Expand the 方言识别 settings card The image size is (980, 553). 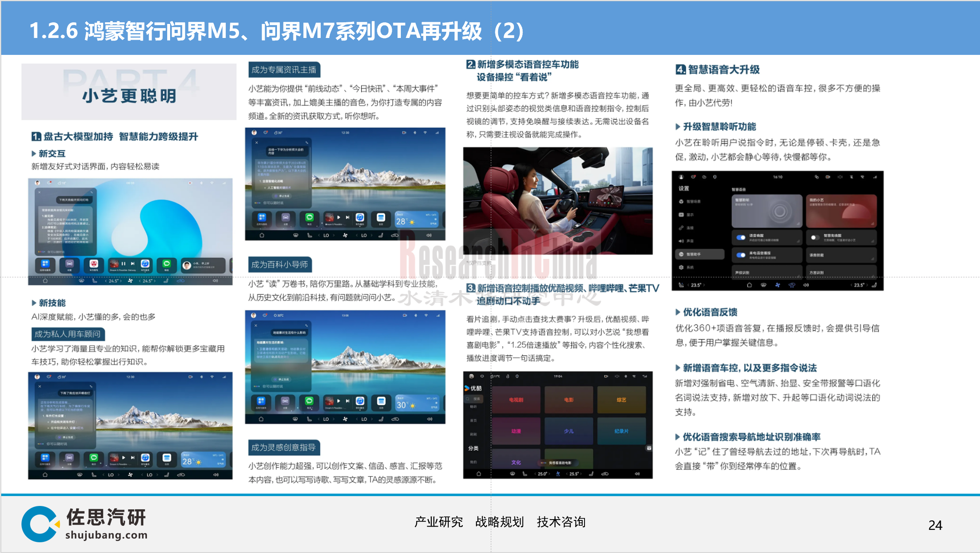[841, 272]
